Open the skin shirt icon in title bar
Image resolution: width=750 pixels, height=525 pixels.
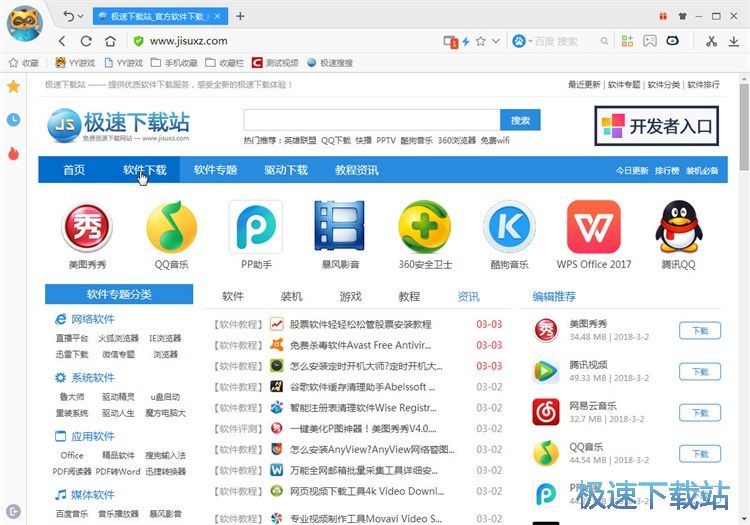pyautogui.click(x=683, y=16)
